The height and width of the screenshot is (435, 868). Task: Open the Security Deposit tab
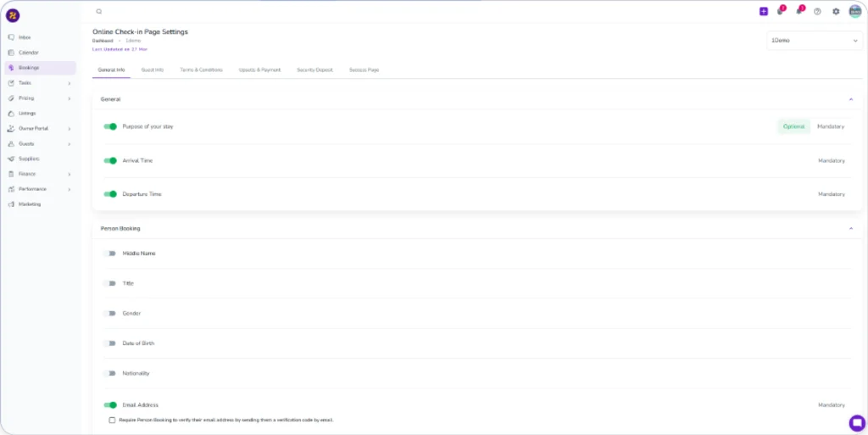[x=314, y=70]
